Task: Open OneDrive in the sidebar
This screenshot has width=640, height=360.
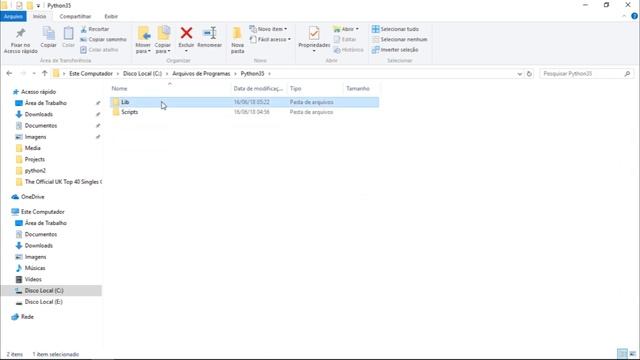Action: 32,197
